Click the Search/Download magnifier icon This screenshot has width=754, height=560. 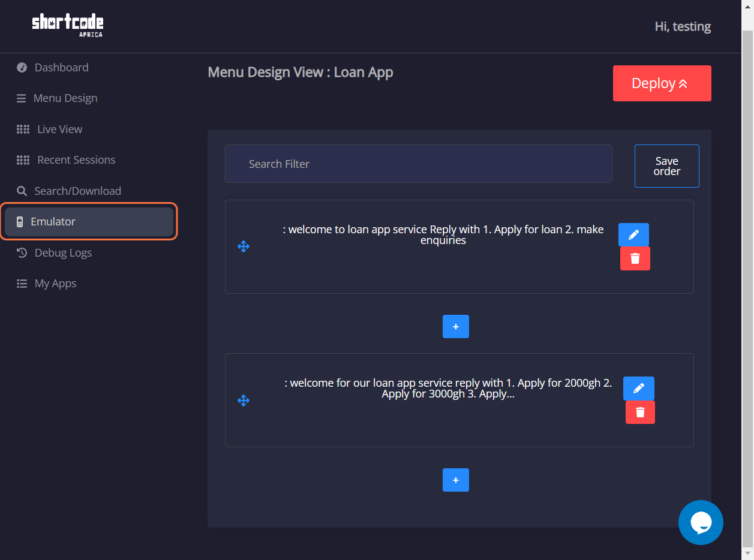point(22,191)
